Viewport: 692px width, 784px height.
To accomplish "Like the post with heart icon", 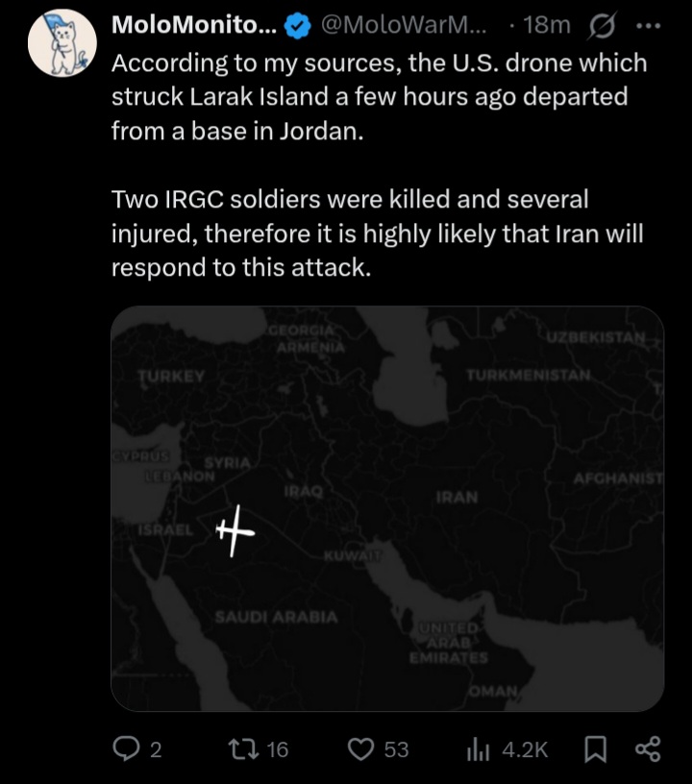I will pyautogui.click(x=361, y=749).
